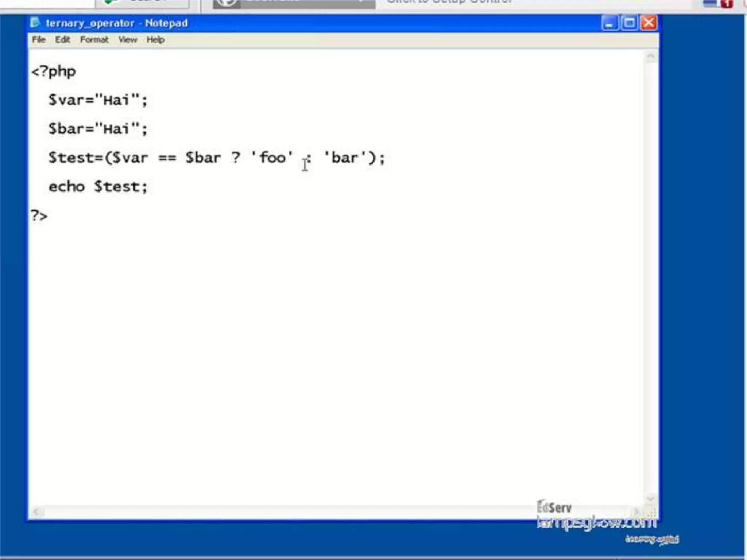
Task: Click the '==' comparison operator
Action: click(167, 158)
